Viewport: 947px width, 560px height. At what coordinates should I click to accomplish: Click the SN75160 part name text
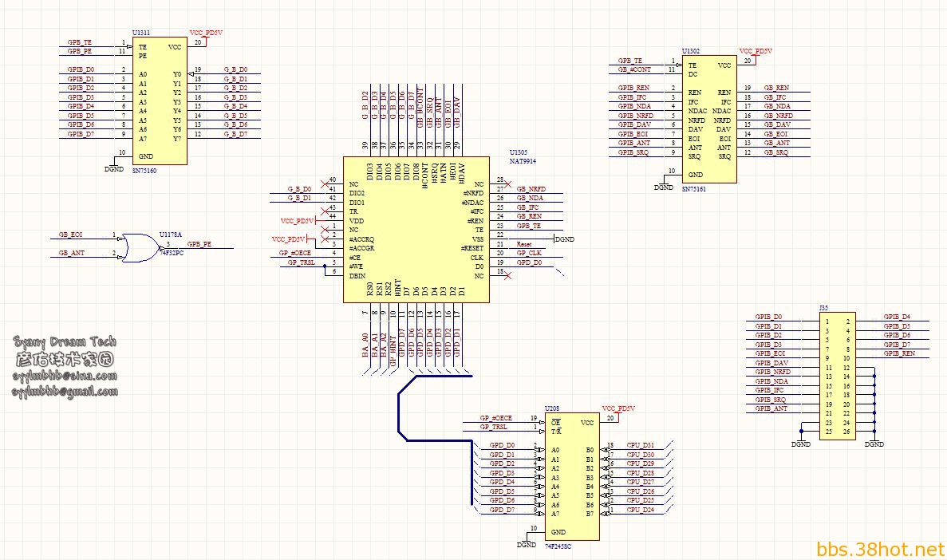[144, 171]
